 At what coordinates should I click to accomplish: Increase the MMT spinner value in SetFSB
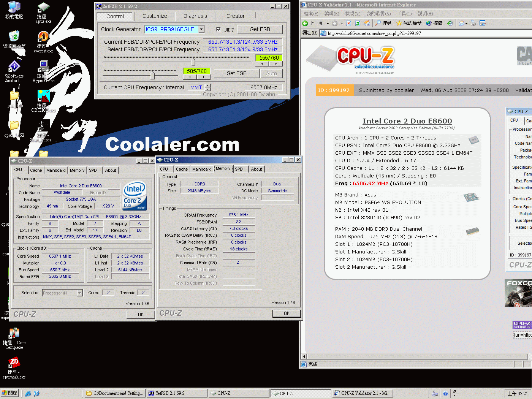[208, 85]
